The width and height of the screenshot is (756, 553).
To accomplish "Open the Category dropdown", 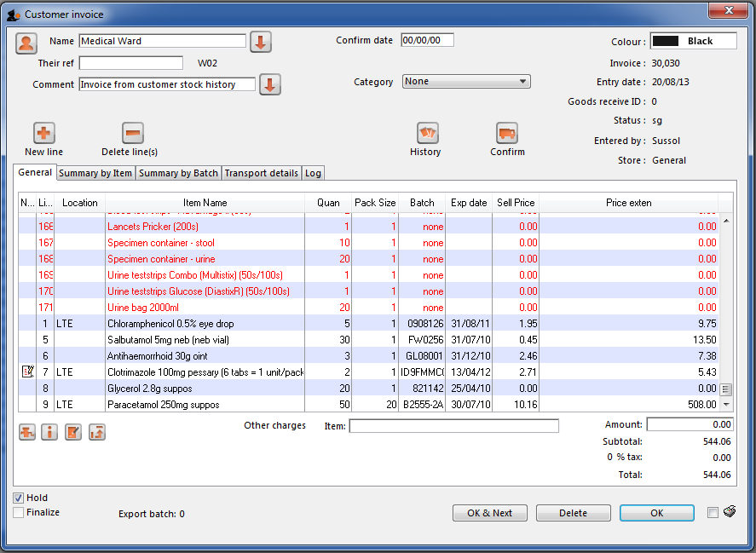I will (465, 82).
